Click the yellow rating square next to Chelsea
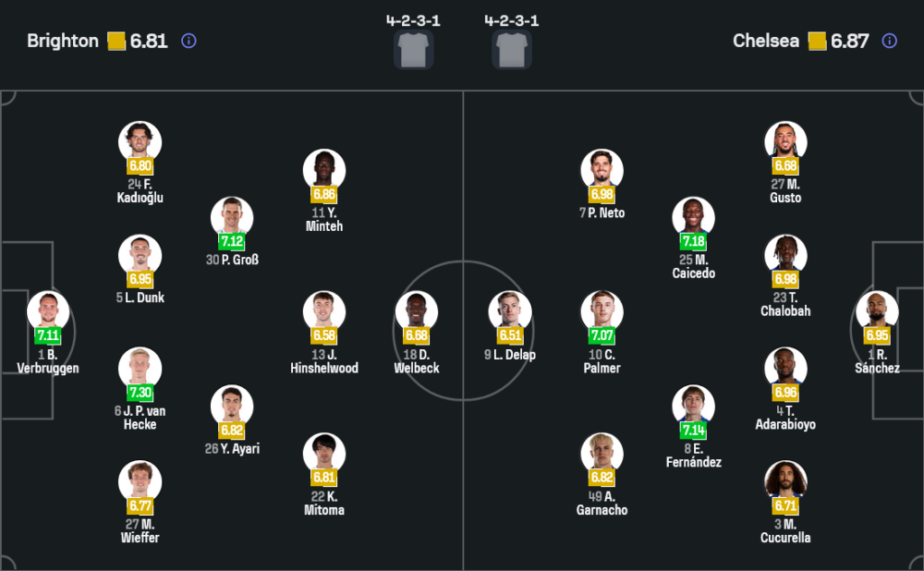Viewport: 924px width, 571px height. pos(817,41)
